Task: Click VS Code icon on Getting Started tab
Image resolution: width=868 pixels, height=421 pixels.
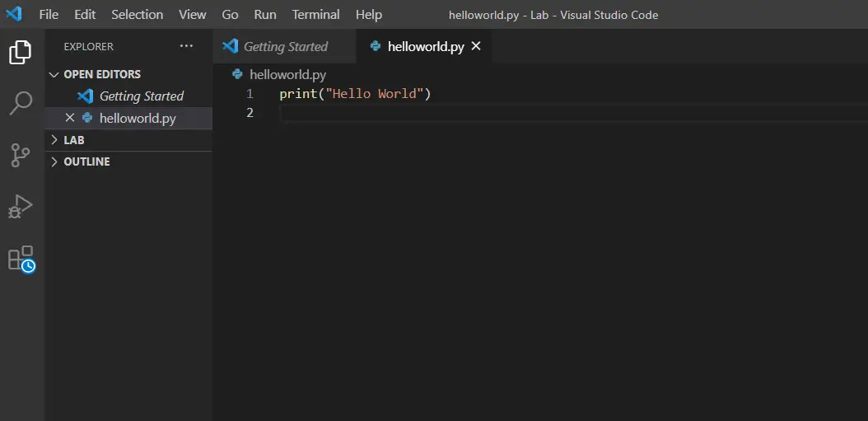Action: click(x=230, y=46)
